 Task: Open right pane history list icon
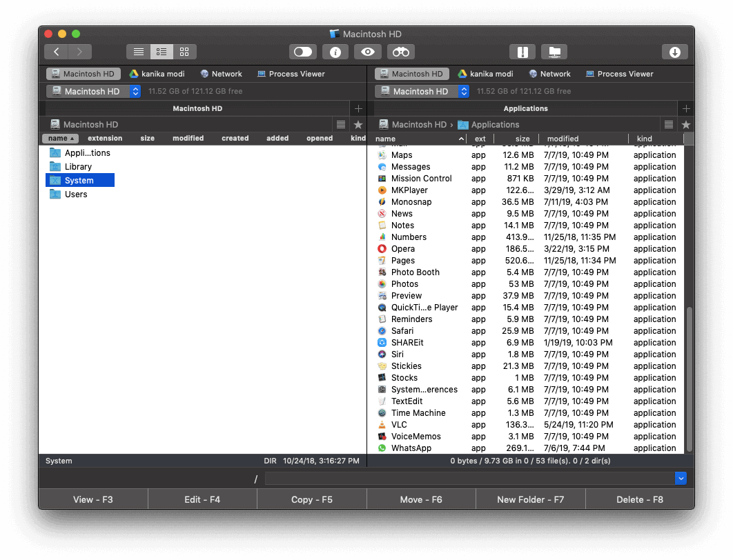point(669,125)
